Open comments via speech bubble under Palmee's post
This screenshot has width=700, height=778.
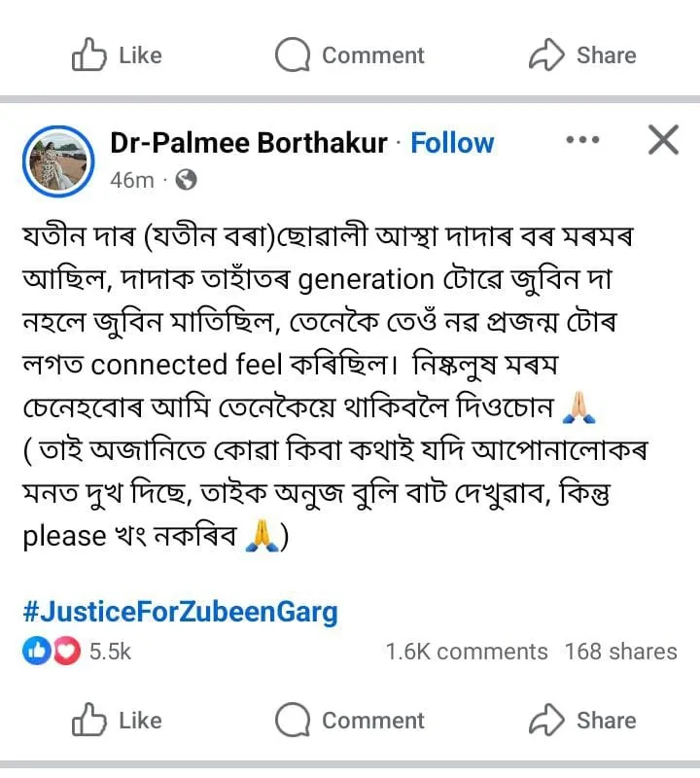point(293,721)
